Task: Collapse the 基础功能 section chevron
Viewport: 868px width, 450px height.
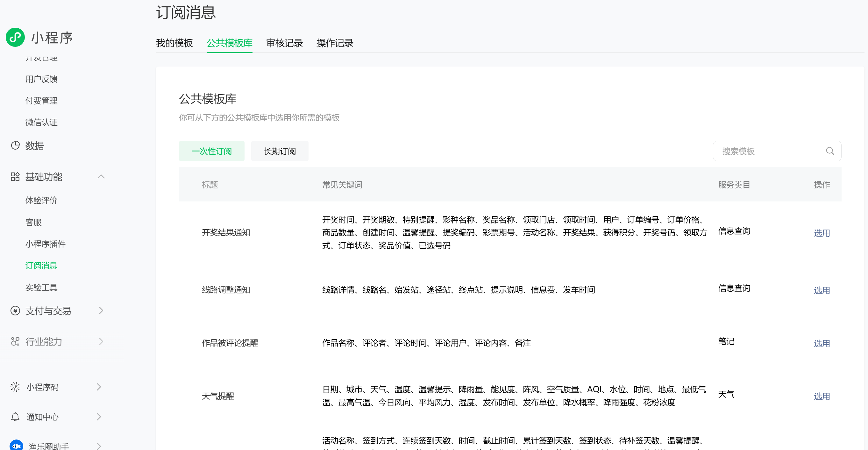Action: point(101,177)
